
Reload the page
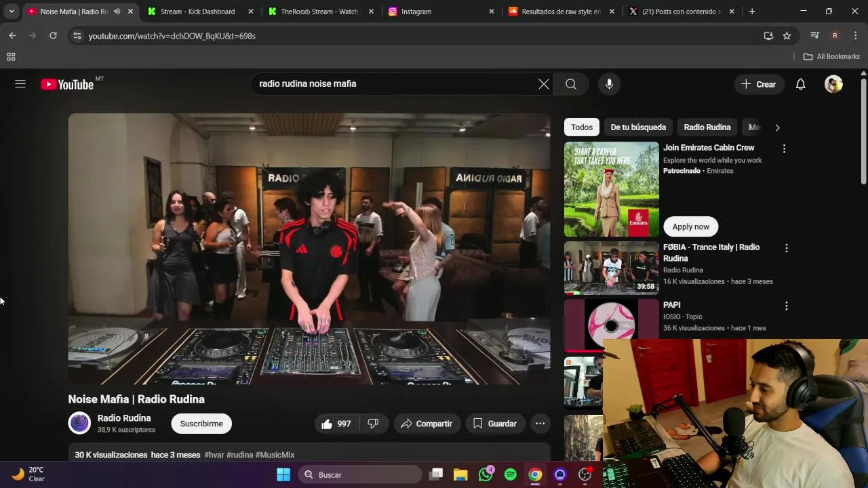(x=53, y=35)
